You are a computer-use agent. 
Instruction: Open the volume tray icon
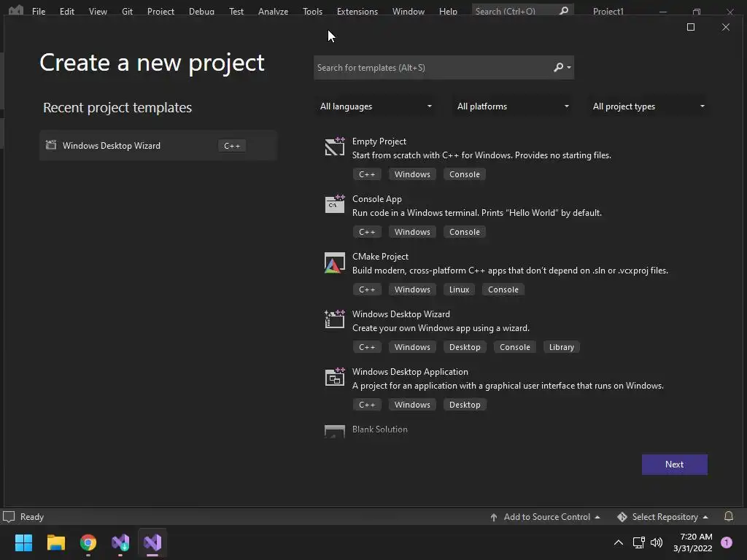[657, 542]
